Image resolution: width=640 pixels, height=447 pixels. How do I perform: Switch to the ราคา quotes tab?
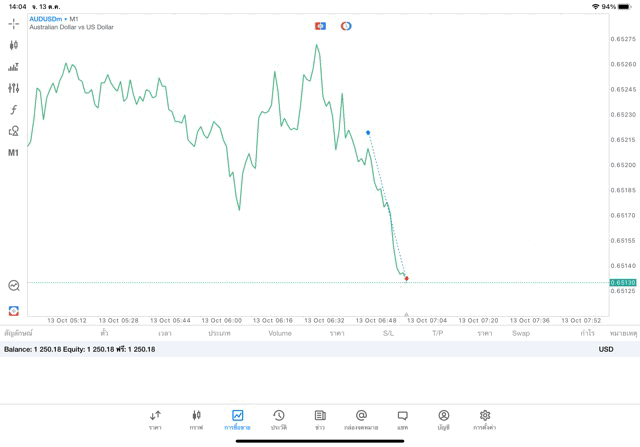[155, 420]
